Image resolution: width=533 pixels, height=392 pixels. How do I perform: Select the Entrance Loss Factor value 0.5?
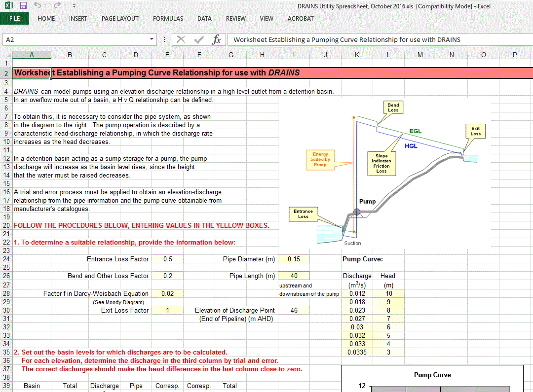tap(168, 259)
